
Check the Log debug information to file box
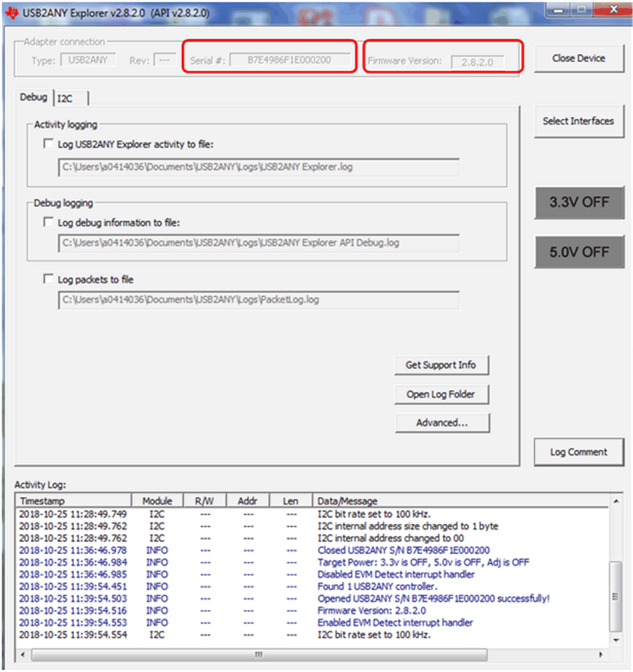(x=48, y=221)
